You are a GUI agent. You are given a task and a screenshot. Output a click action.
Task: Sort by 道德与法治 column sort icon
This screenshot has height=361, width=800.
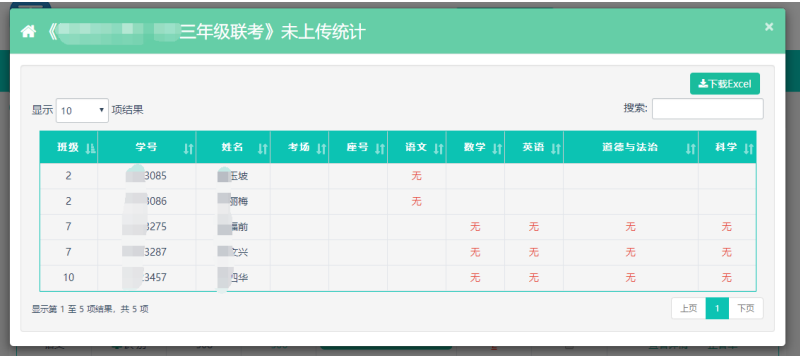691,148
